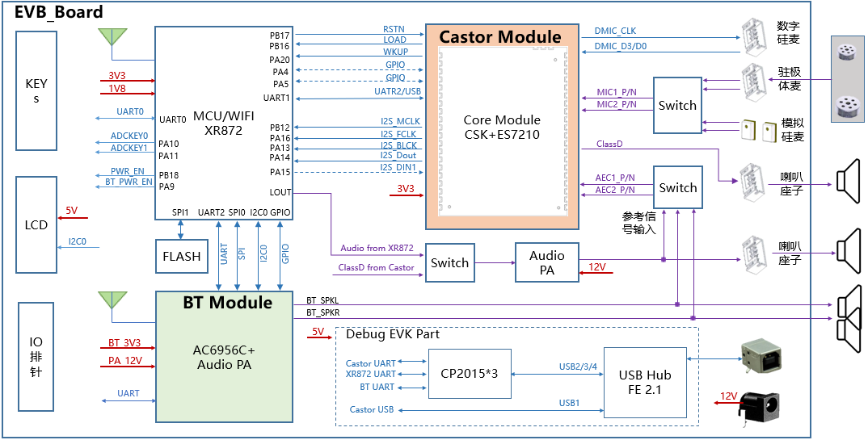Viewport: 868px width, 440px height.
Task: Click the MCU/WIFI XR872 label
Action: 224,123
